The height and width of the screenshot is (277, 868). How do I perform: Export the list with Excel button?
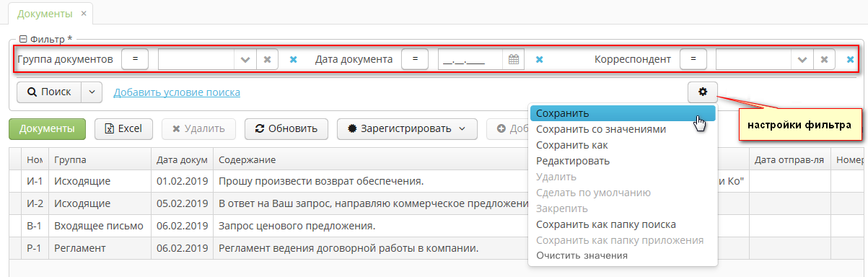point(124,129)
